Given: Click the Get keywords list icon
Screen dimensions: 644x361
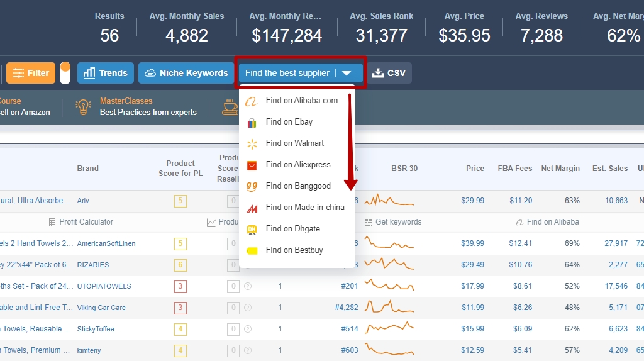Looking at the screenshot, I should click(x=369, y=223).
